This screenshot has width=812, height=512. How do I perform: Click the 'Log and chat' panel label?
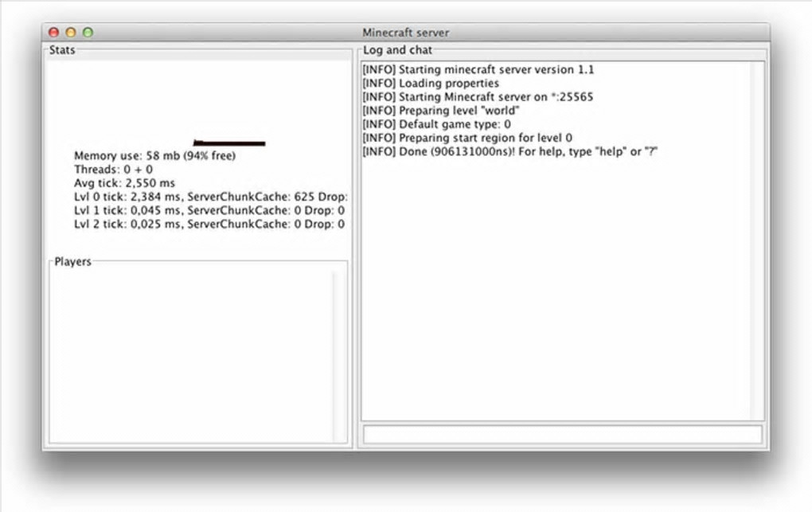[x=397, y=50]
